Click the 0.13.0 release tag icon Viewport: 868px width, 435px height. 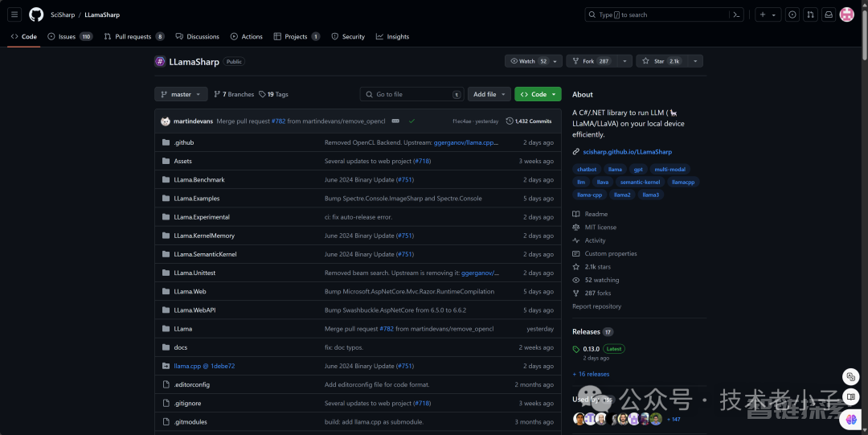(575, 349)
